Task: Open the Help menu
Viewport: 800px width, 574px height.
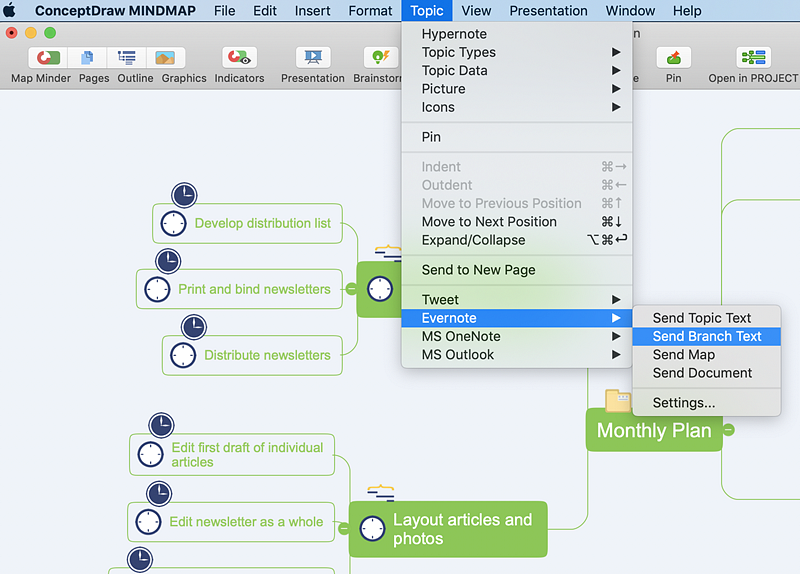Action: pyautogui.click(x=687, y=11)
